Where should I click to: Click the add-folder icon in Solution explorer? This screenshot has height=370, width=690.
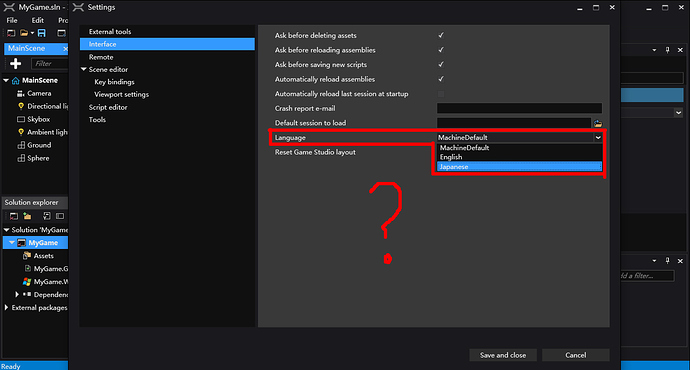[x=27, y=216]
